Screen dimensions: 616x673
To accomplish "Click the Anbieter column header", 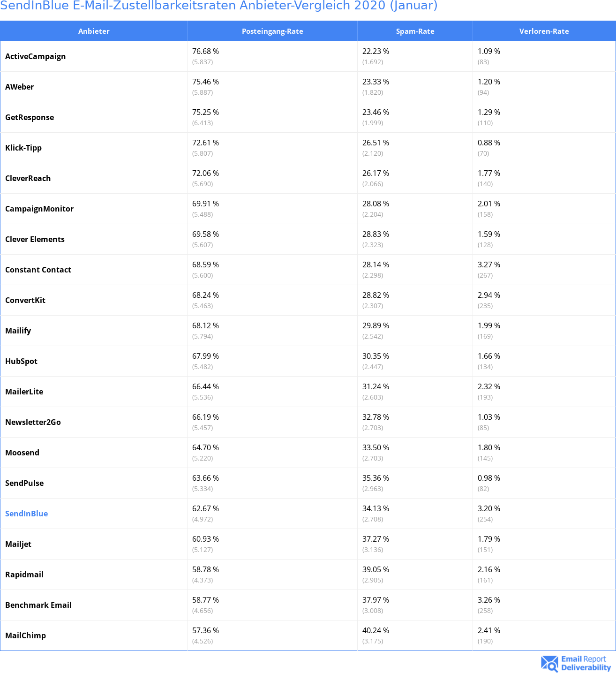I will [x=94, y=31].
